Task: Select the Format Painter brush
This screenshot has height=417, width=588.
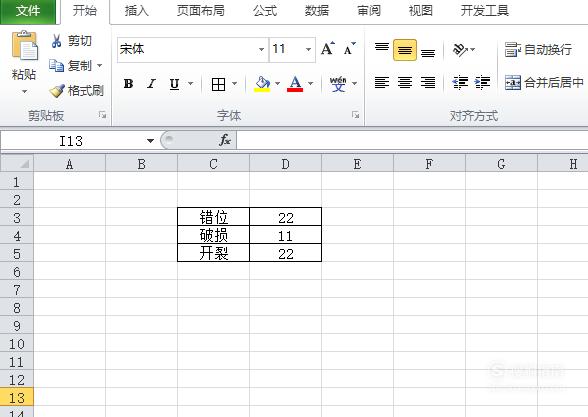Action: (x=57, y=90)
